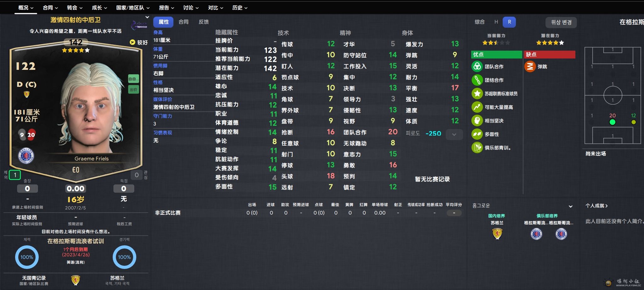644x290 pixels.
Task: Switch to the 合同 tab beside 属性
Action: [184, 22]
